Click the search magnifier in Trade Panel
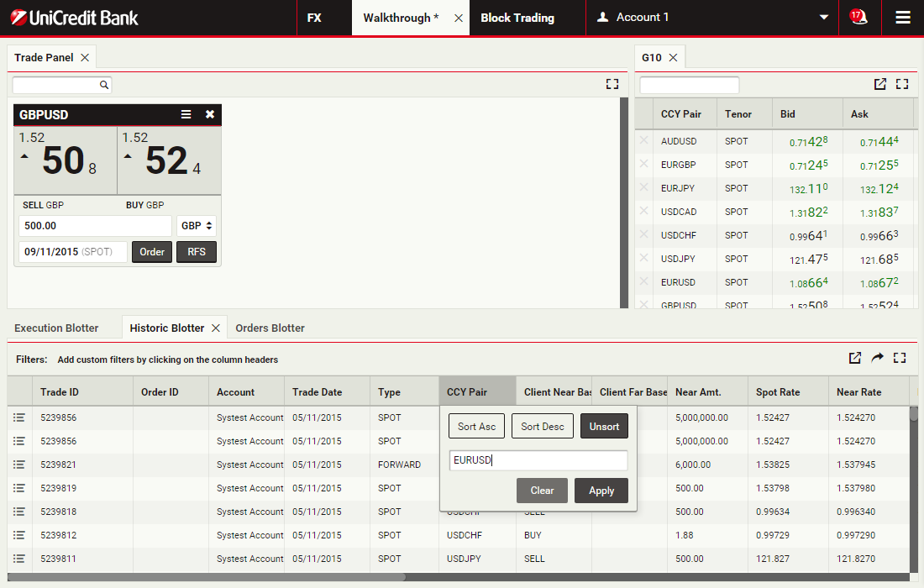924x588 pixels. point(104,85)
